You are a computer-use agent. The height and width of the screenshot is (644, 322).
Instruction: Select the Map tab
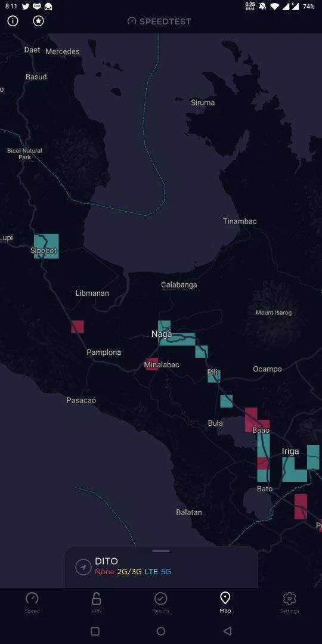pos(225,602)
